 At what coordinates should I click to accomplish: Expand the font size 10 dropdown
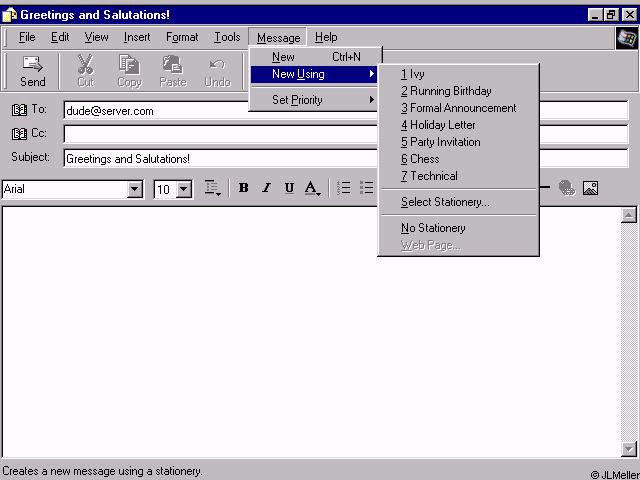click(x=184, y=189)
